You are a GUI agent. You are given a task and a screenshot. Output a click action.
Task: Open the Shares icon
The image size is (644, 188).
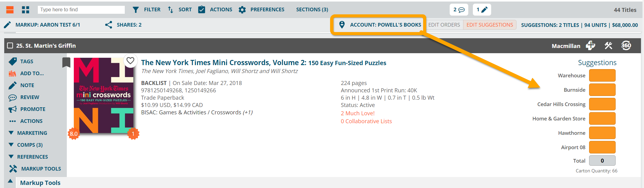(108, 25)
